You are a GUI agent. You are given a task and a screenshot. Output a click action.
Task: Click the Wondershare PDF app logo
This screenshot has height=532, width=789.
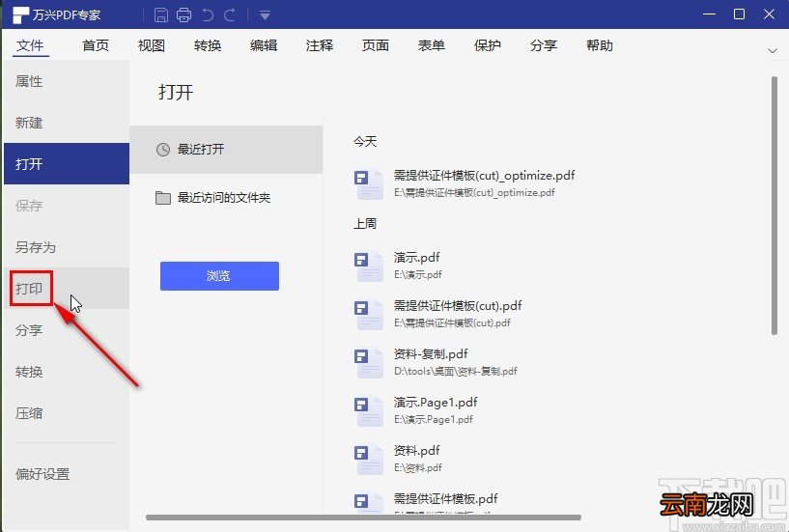click(20, 15)
